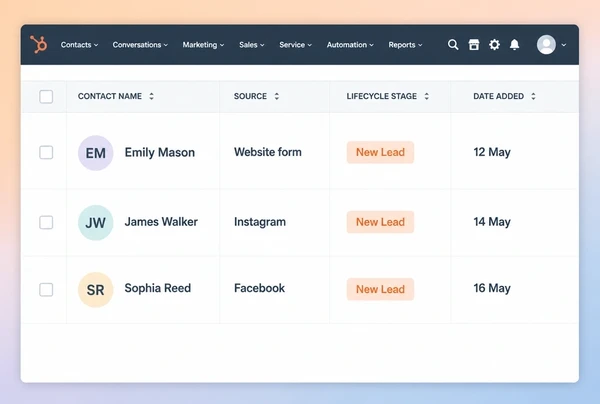The width and height of the screenshot is (600, 404).
Task: Select the James Walker row checkbox
Action: (46, 222)
